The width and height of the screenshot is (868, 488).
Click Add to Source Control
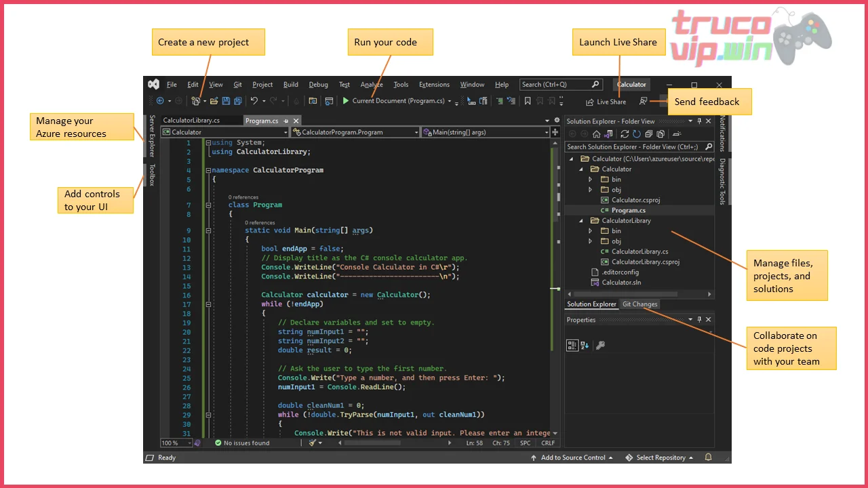572,457
